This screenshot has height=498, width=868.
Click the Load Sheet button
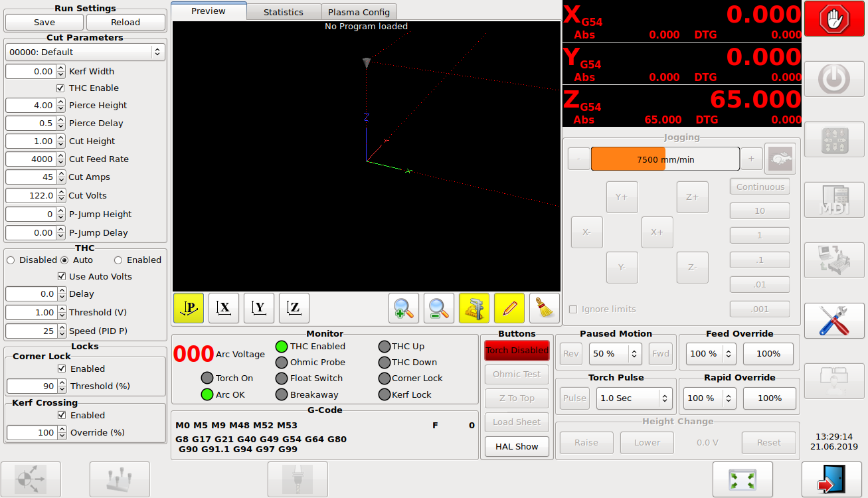pos(517,422)
